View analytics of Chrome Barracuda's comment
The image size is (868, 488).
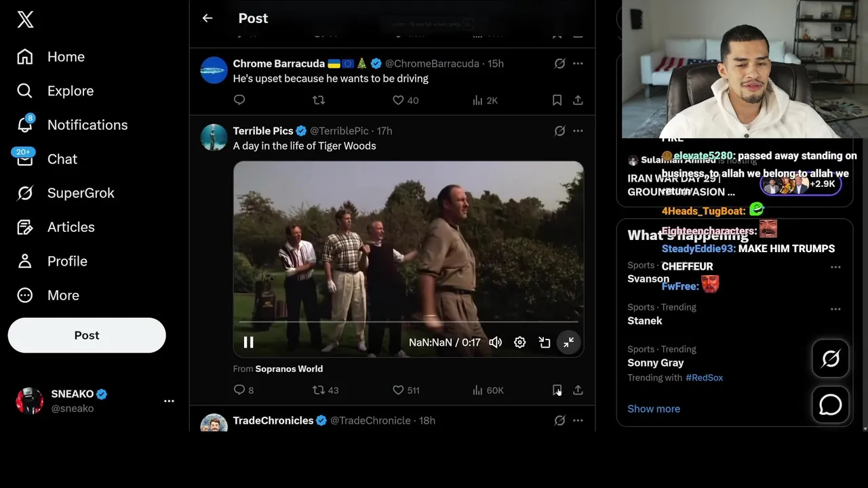click(x=485, y=100)
